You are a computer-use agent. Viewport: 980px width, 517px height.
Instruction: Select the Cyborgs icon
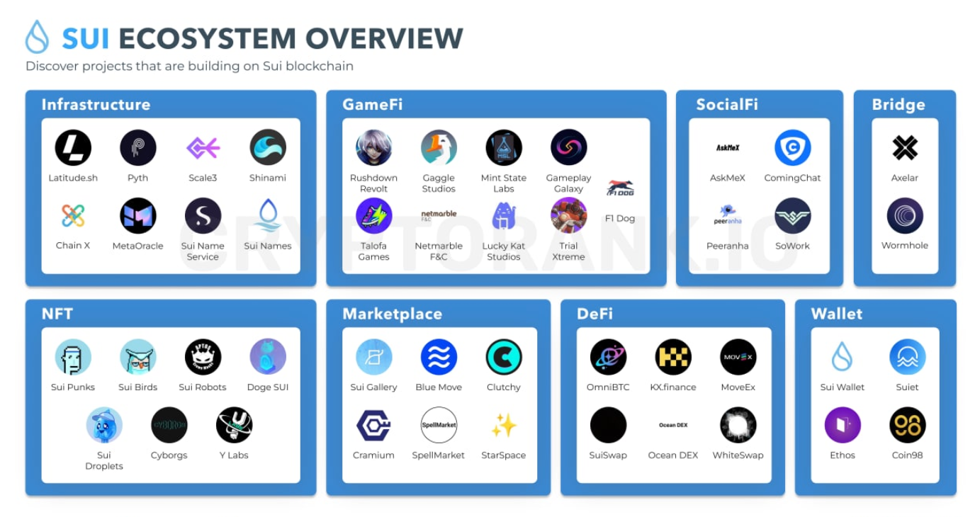coord(169,425)
